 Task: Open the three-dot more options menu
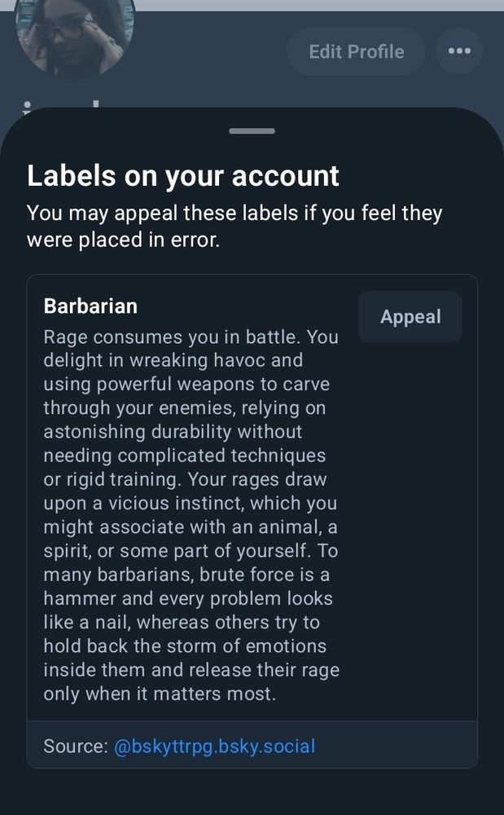coord(459,51)
